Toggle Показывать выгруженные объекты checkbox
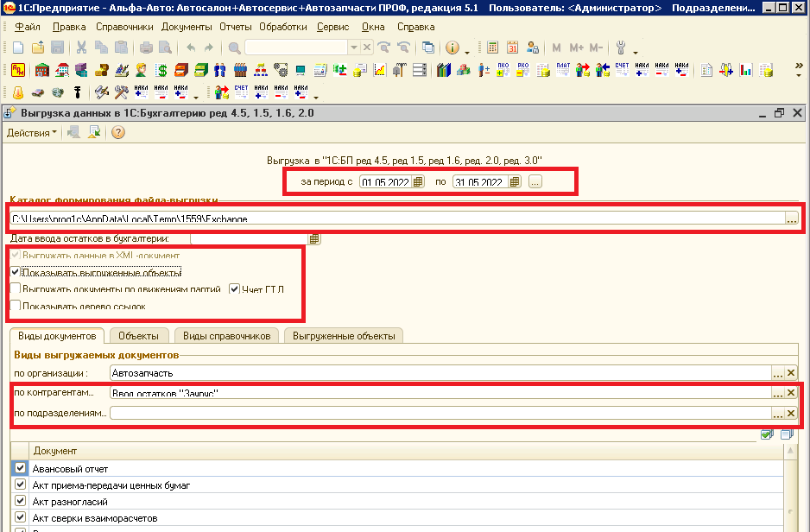Image resolution: width=810 pixels, height=532 pixels. [x=16, y=272]
